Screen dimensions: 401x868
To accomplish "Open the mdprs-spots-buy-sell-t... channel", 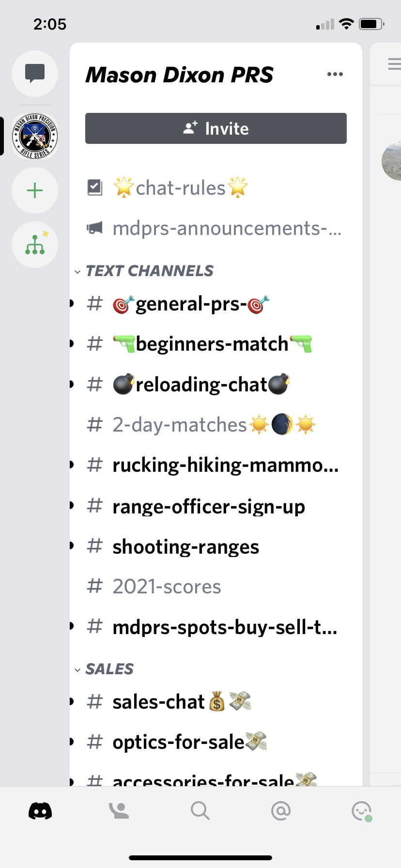I will point(216,627).
